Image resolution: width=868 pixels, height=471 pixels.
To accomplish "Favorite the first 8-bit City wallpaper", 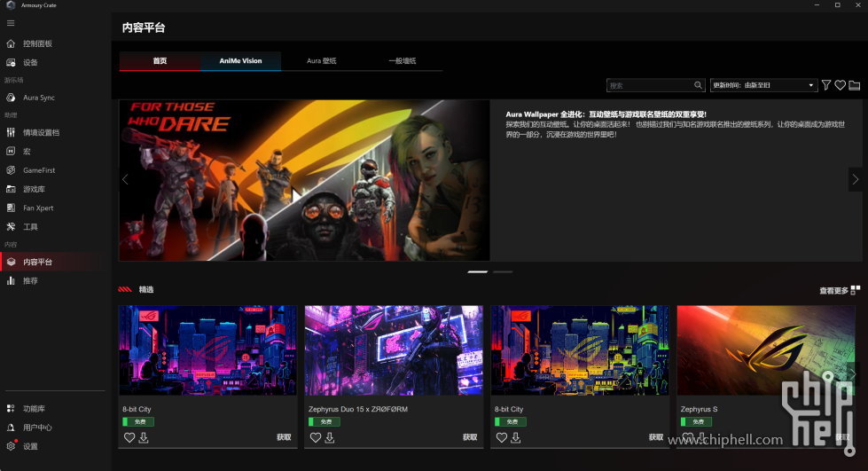I will pyautogui.click(x=129, y=438).
